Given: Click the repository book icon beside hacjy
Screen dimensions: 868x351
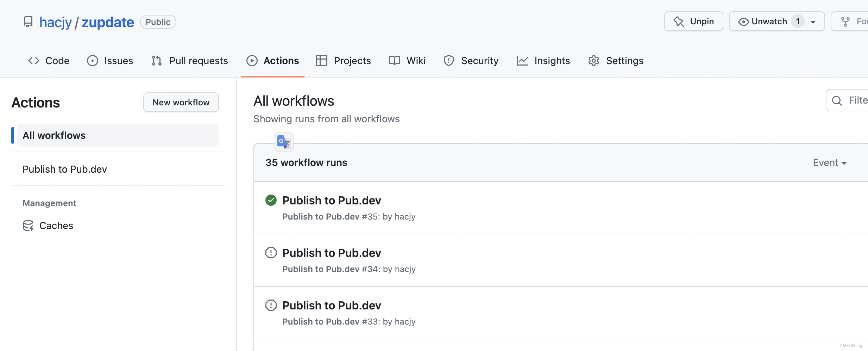Looking at the screenshot, I should coord(28,22).
